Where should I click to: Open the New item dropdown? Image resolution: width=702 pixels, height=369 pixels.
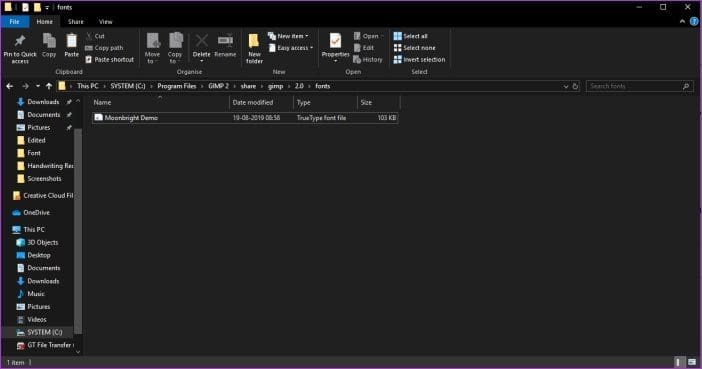[288, 36]
